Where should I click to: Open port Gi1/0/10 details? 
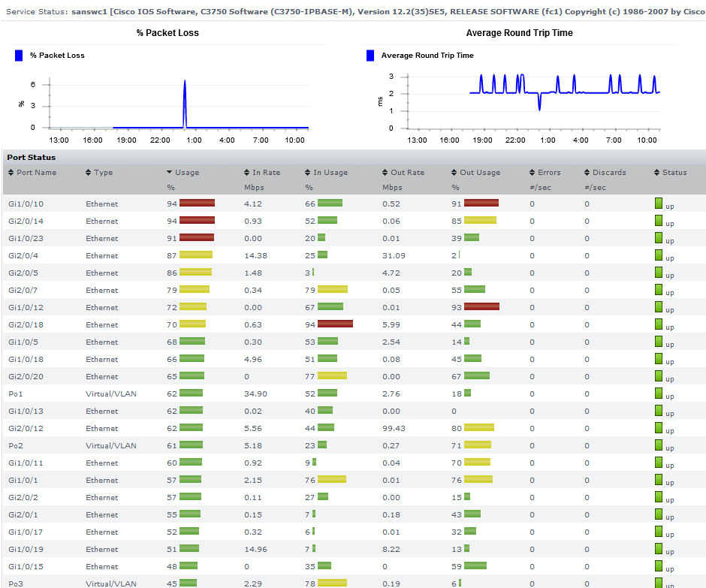point(26,204)
